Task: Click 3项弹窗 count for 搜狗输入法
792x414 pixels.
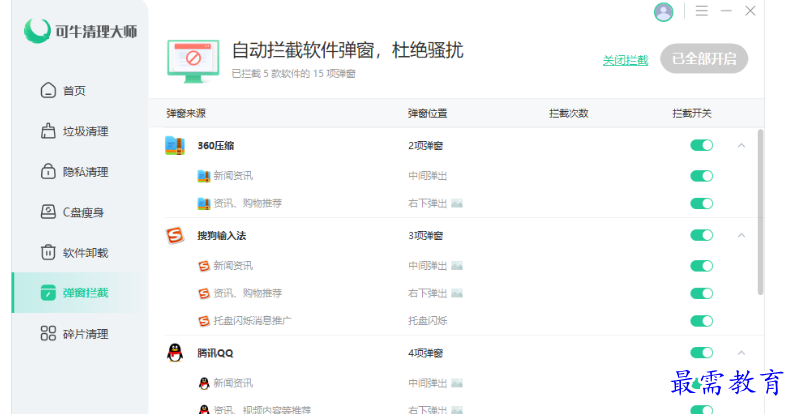Action: (425, 235)
